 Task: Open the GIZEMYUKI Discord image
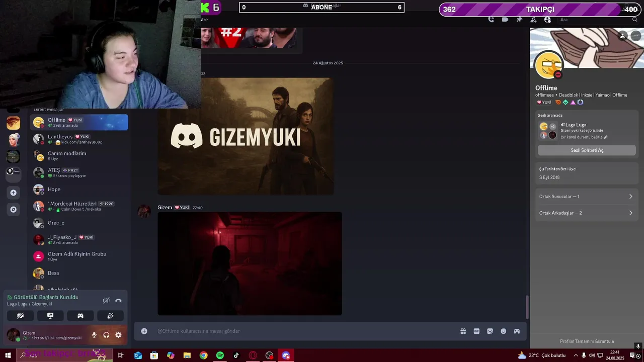pyautogui.click(x=246, y=136)
